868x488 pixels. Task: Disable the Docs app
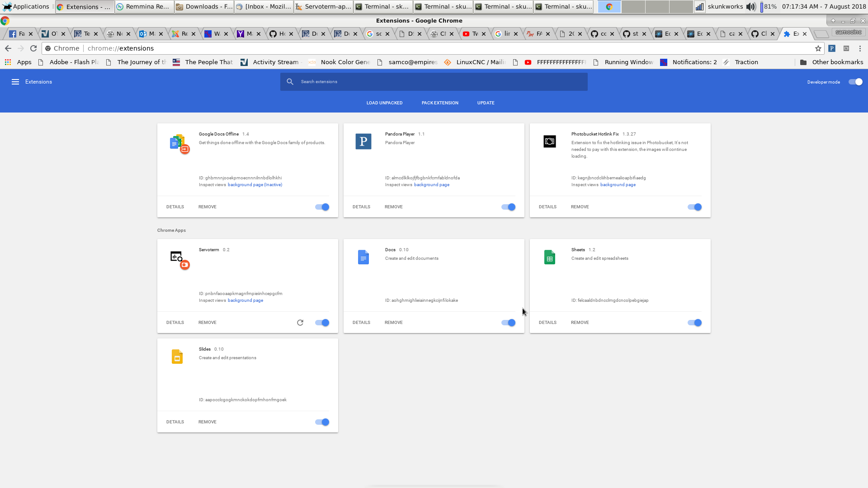click(509, 323)
